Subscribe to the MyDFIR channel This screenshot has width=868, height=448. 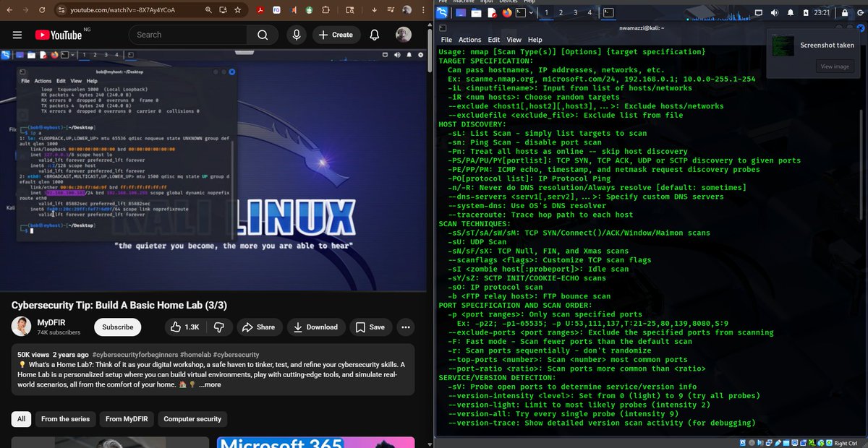tap(117, 327)
